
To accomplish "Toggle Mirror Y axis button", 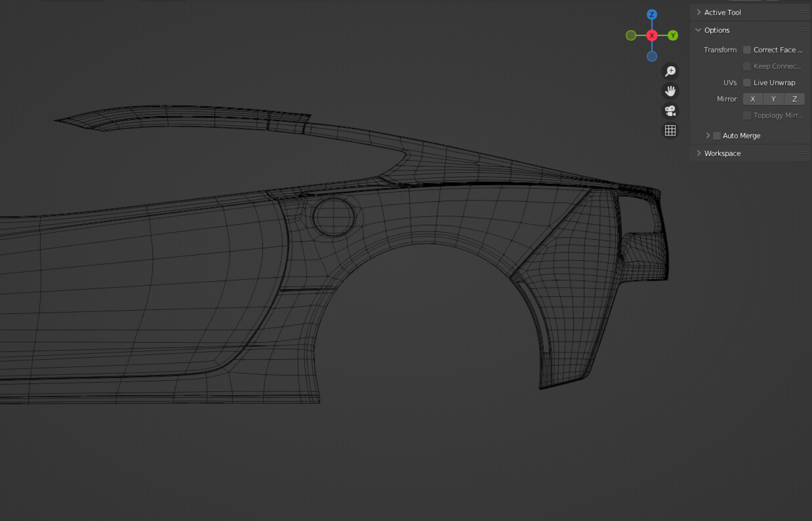I will [773, 99].
